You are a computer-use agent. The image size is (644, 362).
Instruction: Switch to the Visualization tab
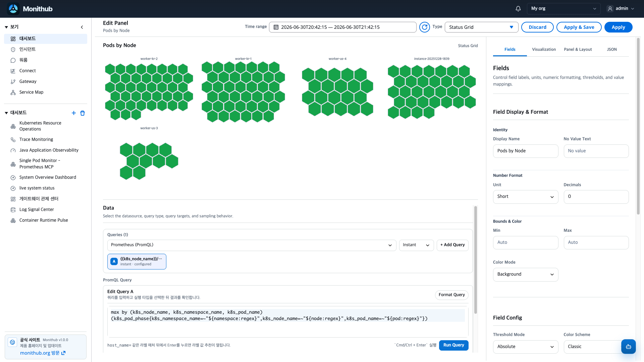coord(544,49)
